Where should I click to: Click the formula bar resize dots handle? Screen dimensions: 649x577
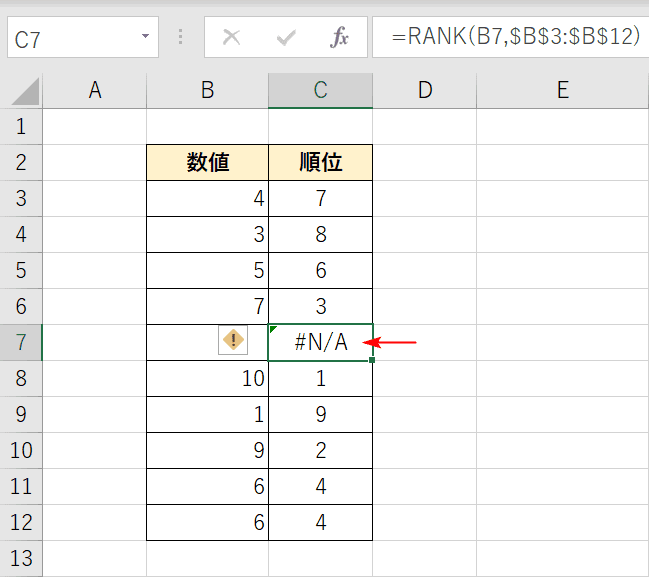click(180, 37)
